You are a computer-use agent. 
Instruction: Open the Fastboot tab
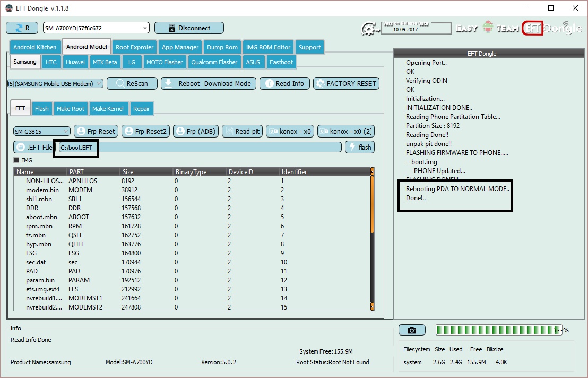(x=281, y=62)
